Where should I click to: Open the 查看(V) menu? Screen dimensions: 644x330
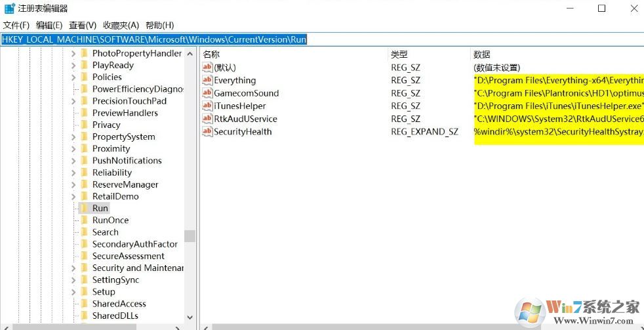(x=83, y=25)
